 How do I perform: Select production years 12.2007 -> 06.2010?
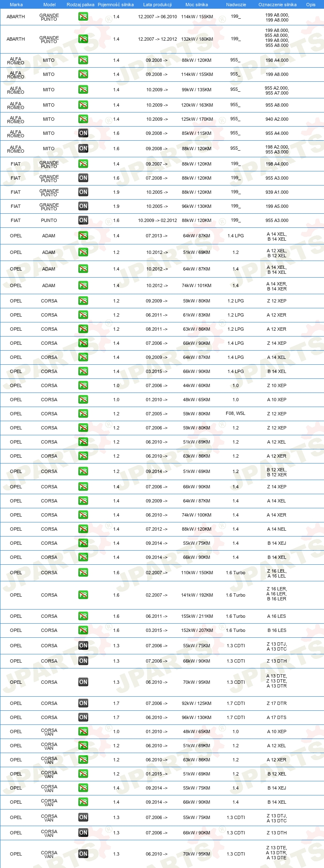point(157,17)
